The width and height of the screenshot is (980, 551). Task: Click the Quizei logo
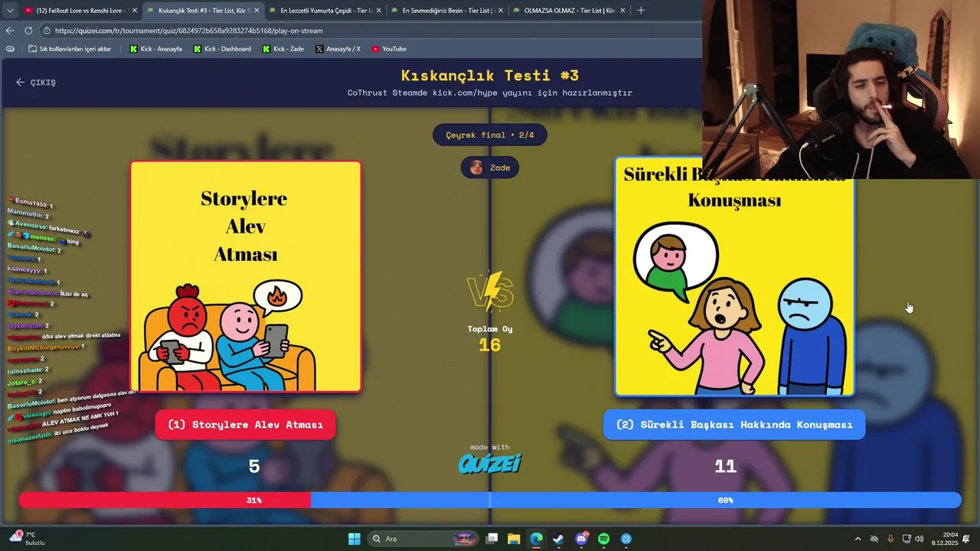490,463
